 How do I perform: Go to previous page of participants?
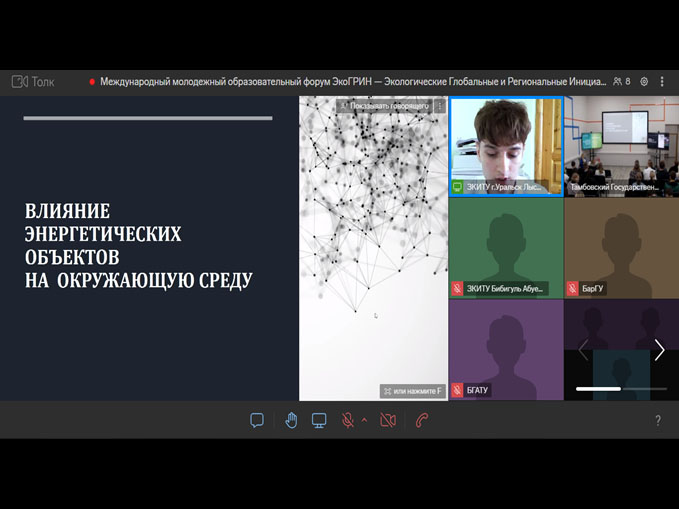pos(584,350)
